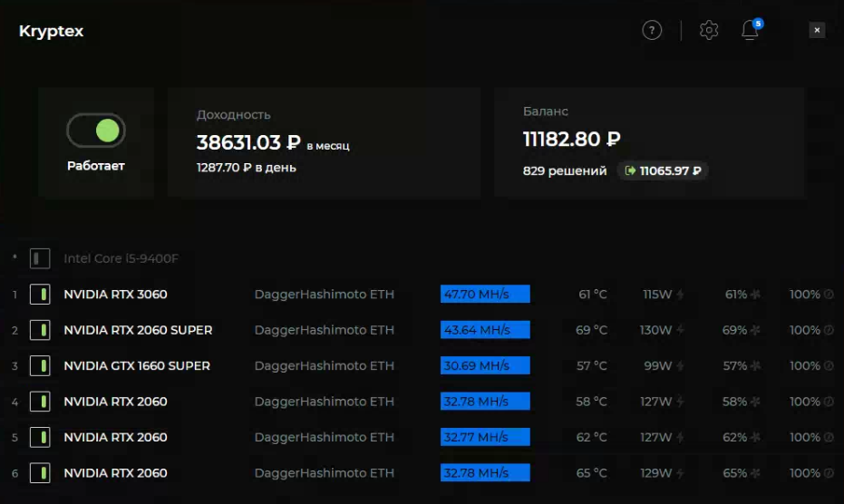Toggle the main Работает mining switch
The height and width of the screenshot is (504, 844).
coord(96,131)
